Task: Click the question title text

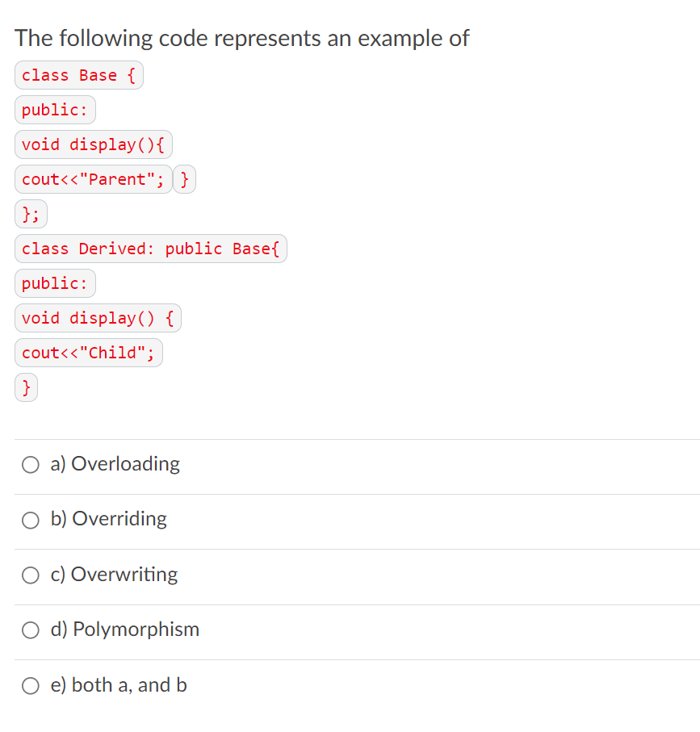Action: click(242, 38)
